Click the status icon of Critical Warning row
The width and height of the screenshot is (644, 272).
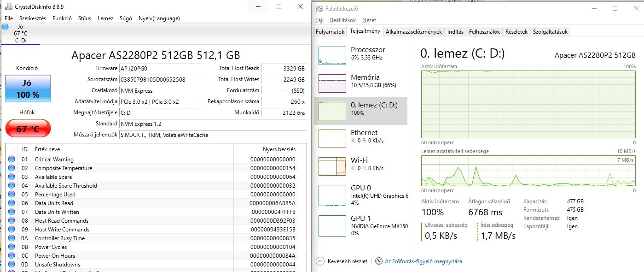[x=12, y=160]
